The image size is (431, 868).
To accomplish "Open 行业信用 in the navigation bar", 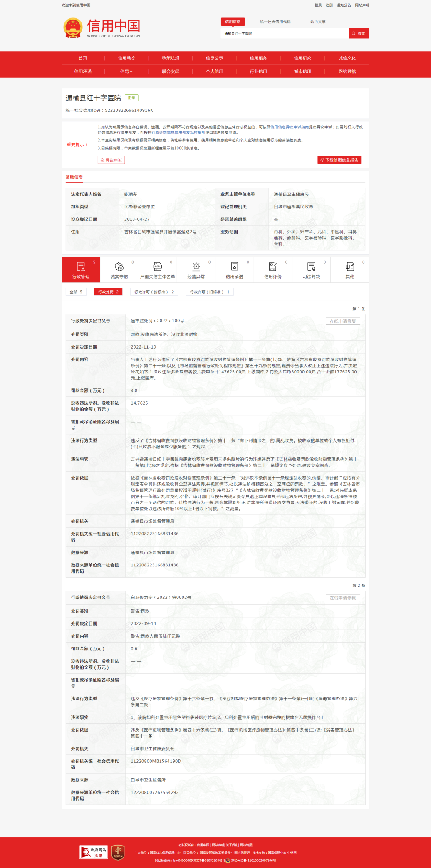I will (x=258, y=72).
